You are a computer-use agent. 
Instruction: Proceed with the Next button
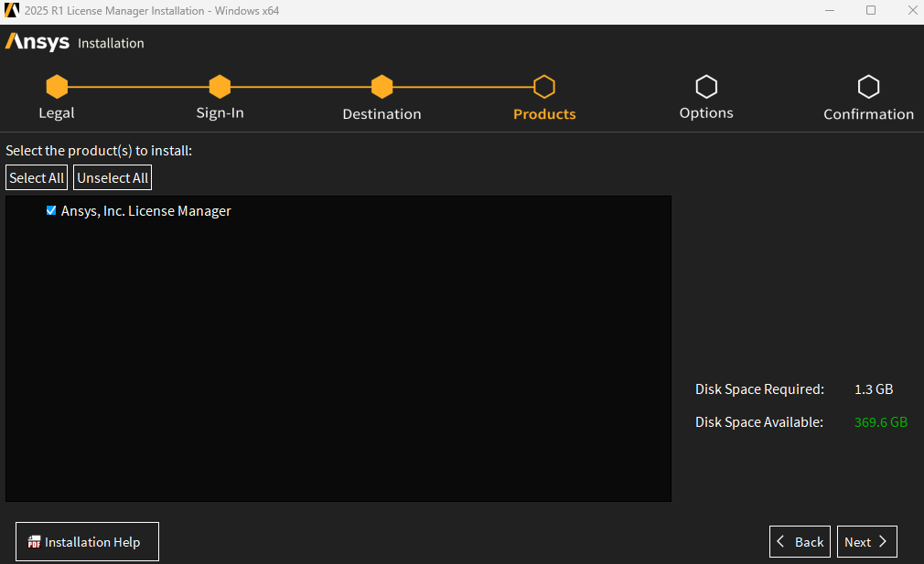point(867,542)
